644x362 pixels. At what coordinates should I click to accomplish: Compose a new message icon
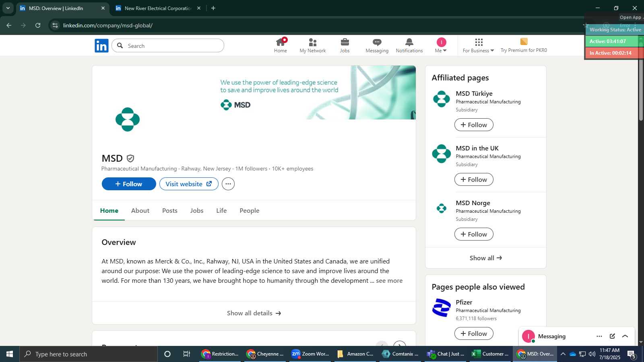point(612,336)
